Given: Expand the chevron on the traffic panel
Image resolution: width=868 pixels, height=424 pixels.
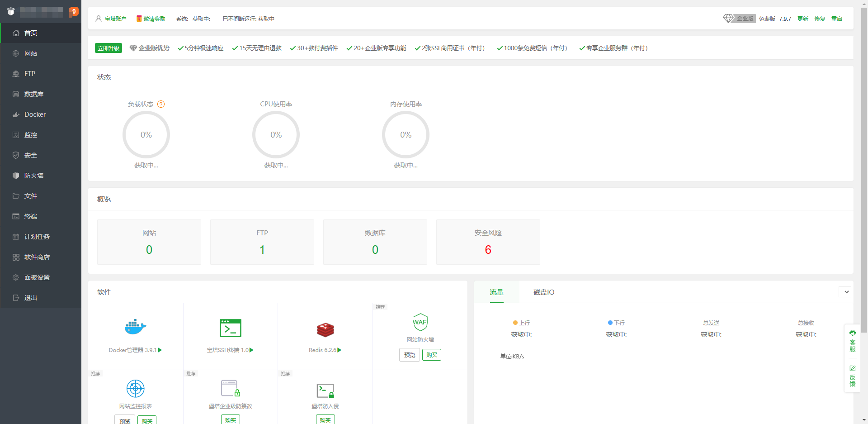Looking at the screenshot, I should 845,292.
